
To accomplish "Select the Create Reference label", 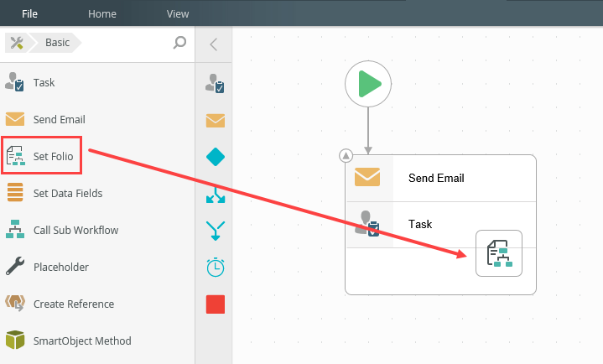I will point(74,304).
